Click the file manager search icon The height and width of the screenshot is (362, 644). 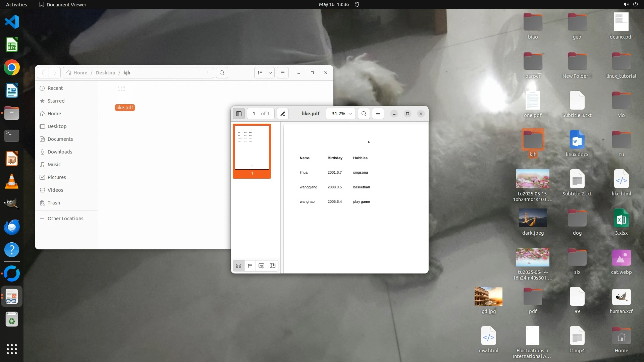222,73
